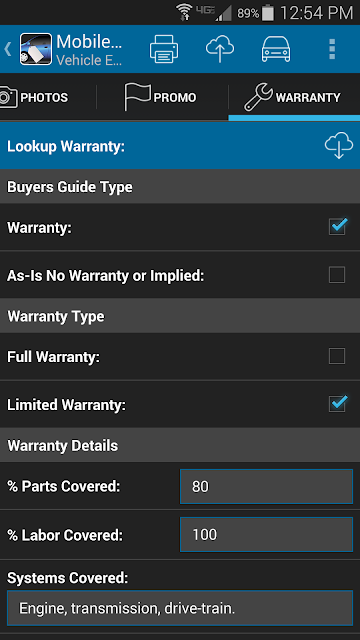Tap the Mobile Vehicle title text

click(89, 50)
